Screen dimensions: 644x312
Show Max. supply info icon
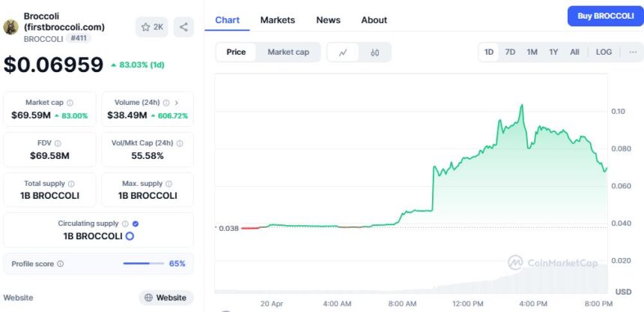click(168, 184)
